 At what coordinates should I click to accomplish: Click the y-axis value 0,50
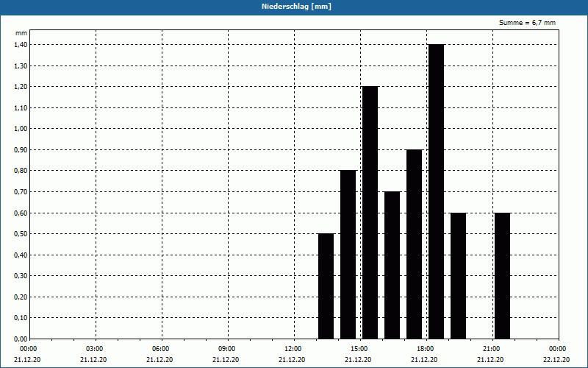click(x=21, y=234)
